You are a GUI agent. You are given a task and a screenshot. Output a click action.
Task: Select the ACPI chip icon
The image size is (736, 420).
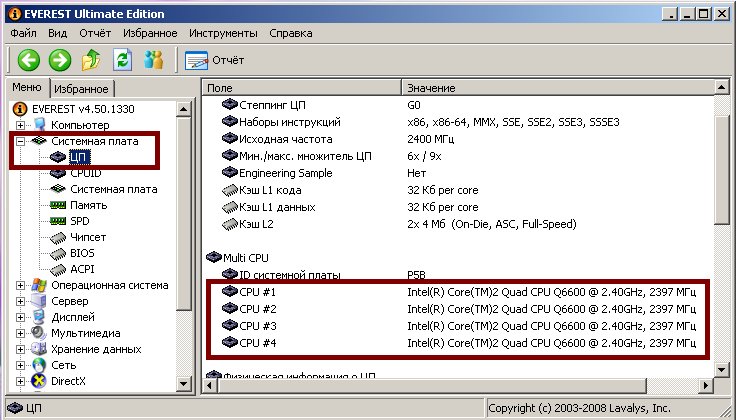[x=58, y=269]
